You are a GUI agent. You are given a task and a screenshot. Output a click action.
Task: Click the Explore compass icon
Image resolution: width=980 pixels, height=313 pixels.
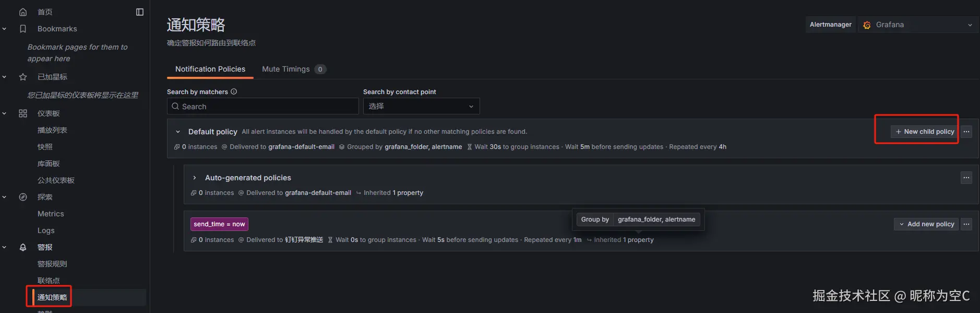click(x=23, y=197)
